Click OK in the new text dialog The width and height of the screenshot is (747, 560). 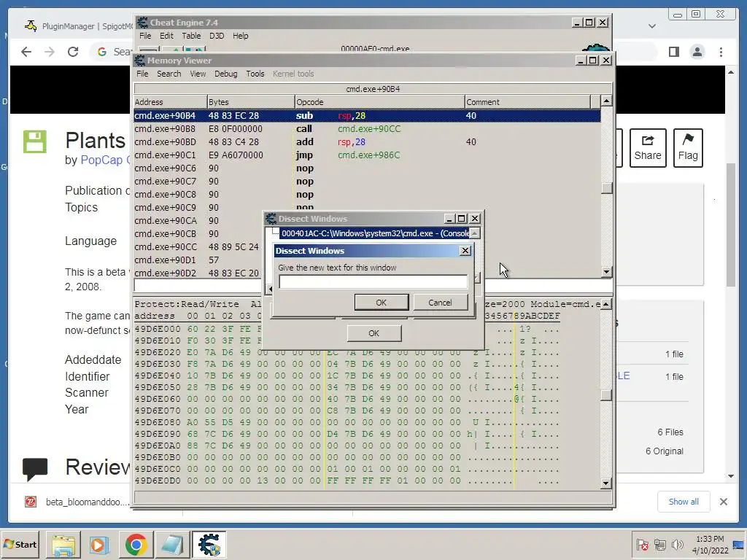(x=381, y=303)
